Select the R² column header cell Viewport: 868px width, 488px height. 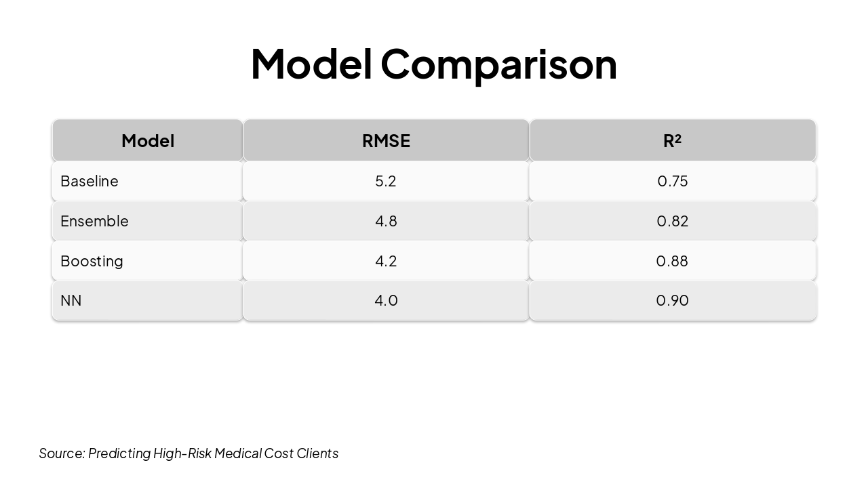click(x=672, y=141)
